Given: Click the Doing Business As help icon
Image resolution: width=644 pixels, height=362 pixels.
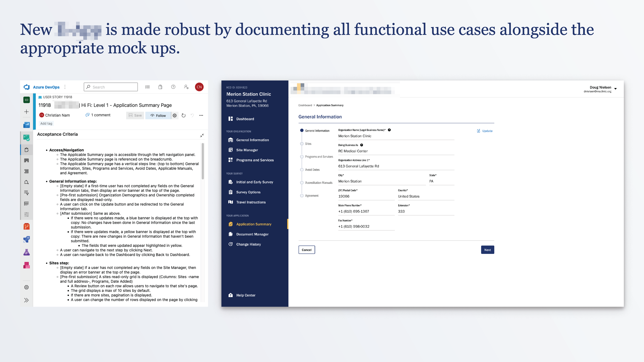Looking at the screenshot, I should click(x=361, y=145).
